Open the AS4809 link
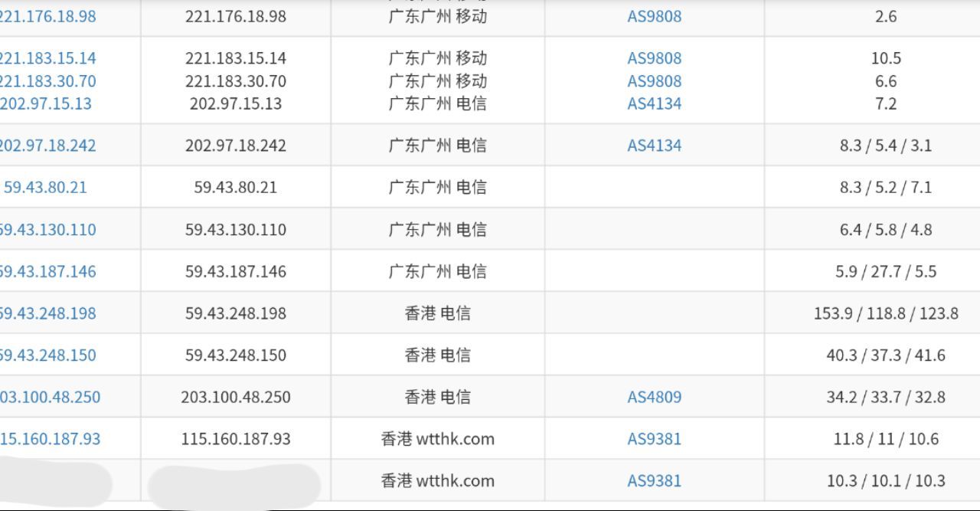Viewport: 980px width, 511px height. [654, 397]
